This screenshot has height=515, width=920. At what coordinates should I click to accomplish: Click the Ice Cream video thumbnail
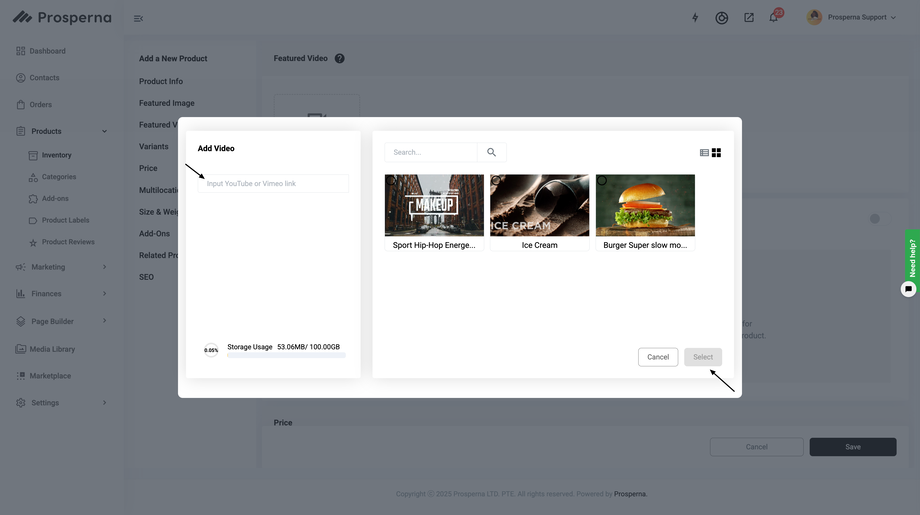(x=539, y=205)
